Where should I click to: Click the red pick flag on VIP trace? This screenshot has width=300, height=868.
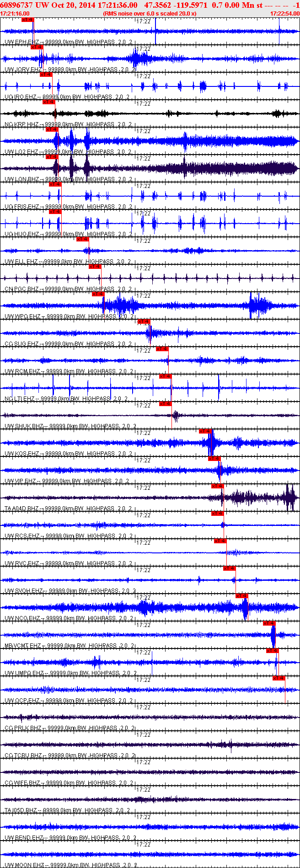tap(214, 459)
